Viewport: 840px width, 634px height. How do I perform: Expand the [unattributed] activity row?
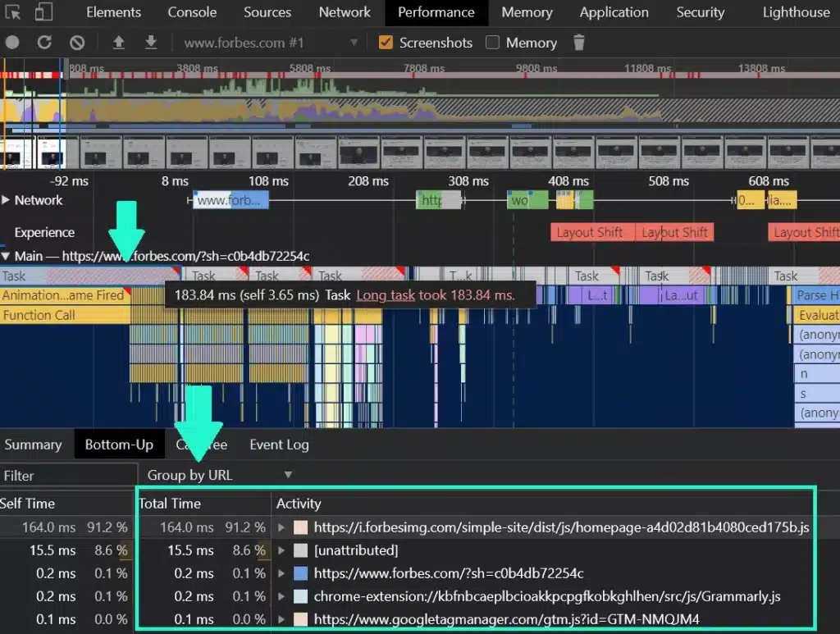281,550
